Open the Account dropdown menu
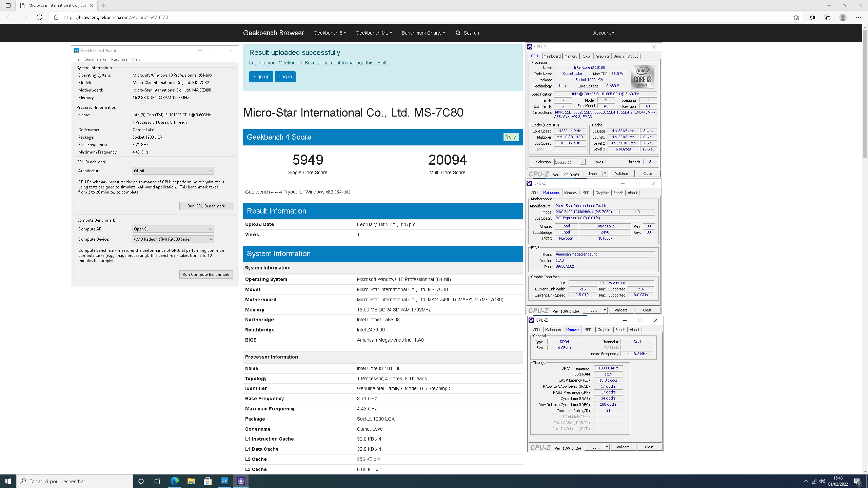This screenshot has width=868, height=488. (x=604, y=33)
